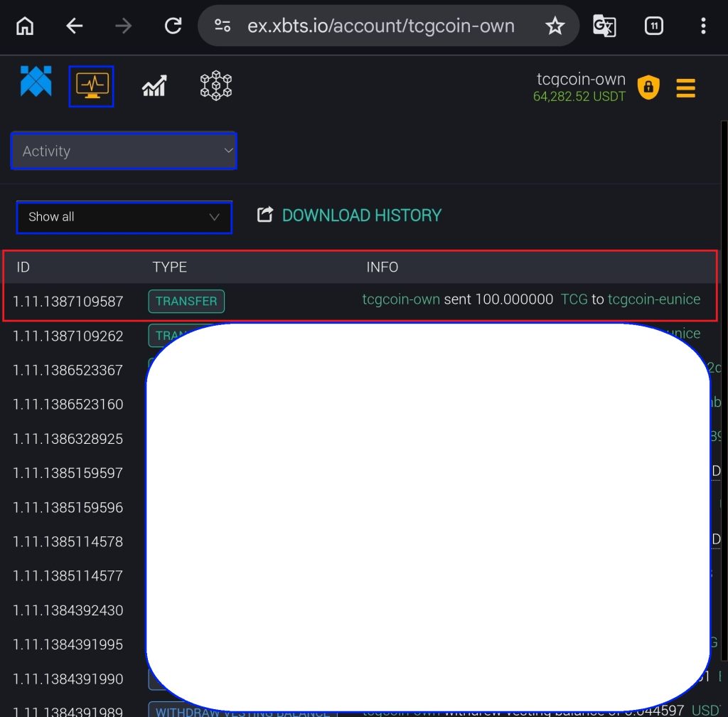Click the TRANSFER tag in the first row
The width and height of the screenshot is (728, 717).
(186, 301)
